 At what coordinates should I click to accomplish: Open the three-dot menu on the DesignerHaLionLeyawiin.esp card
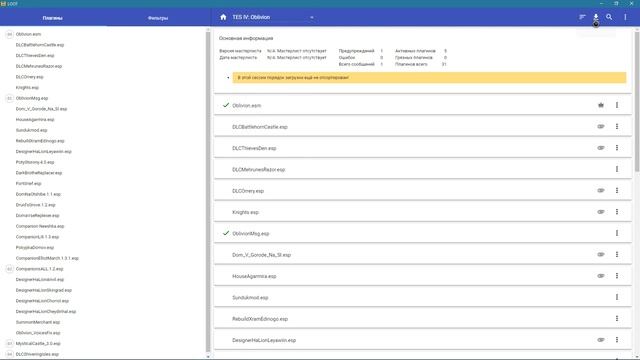click(x=617, y=340)
